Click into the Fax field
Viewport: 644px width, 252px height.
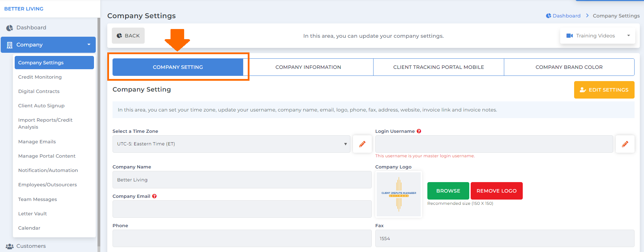point(505,238)
